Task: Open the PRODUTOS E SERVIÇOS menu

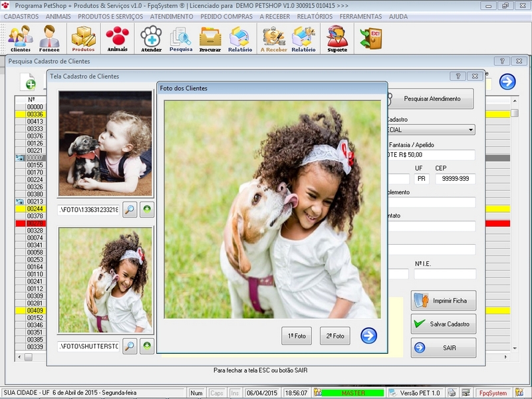Action: click(x=110, y=17)
